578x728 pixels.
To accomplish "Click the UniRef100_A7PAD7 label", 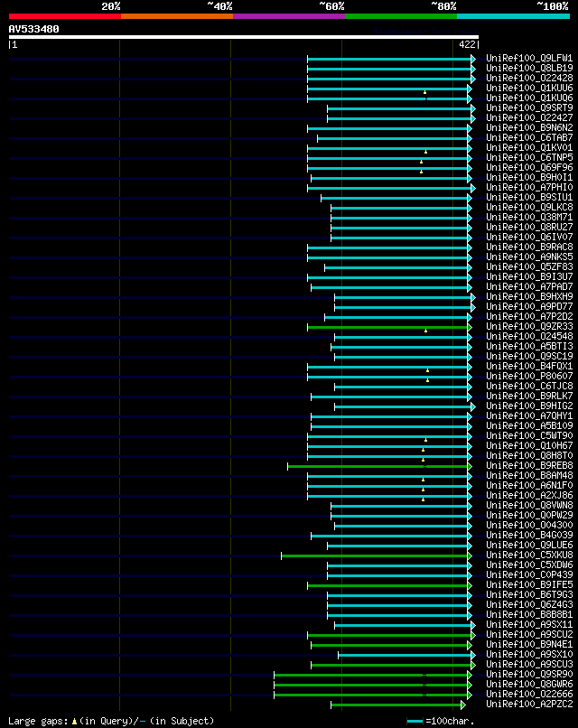I will pyautogui.click(x=529, y=287).
